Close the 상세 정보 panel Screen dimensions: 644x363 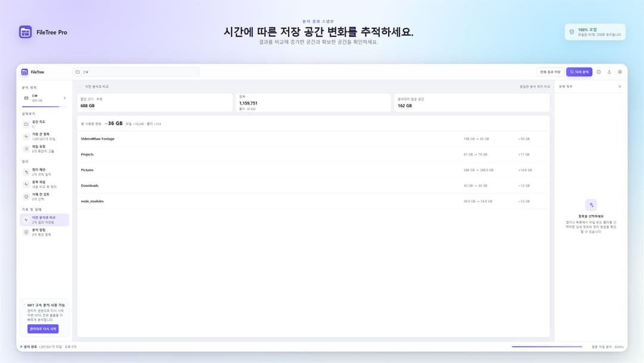pyautogui.click(x=620, y=87)
